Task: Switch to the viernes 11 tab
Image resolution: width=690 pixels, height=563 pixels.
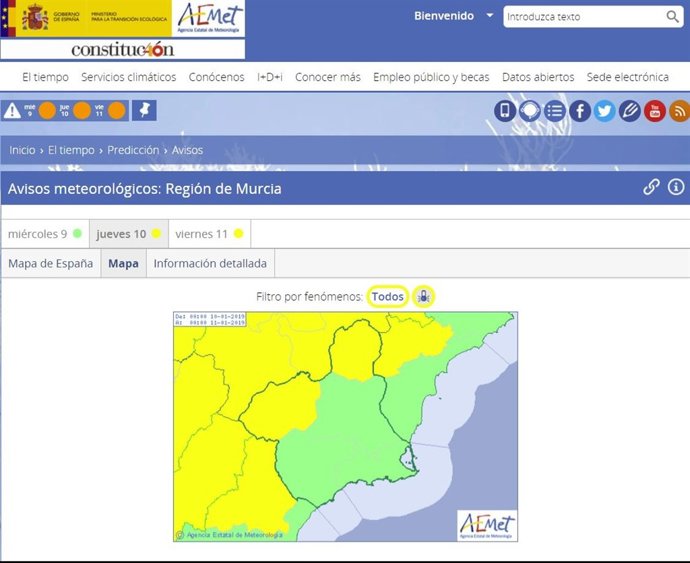Action: (209, 234)
